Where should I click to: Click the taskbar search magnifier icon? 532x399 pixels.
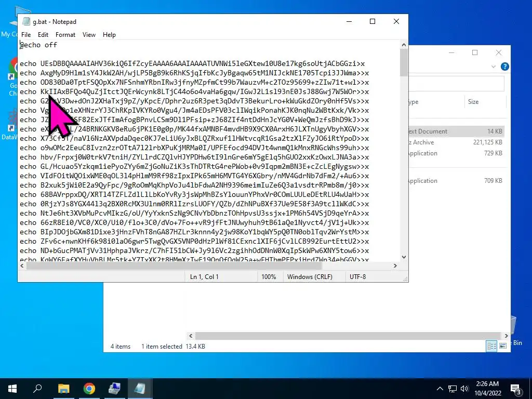[37, 389]
